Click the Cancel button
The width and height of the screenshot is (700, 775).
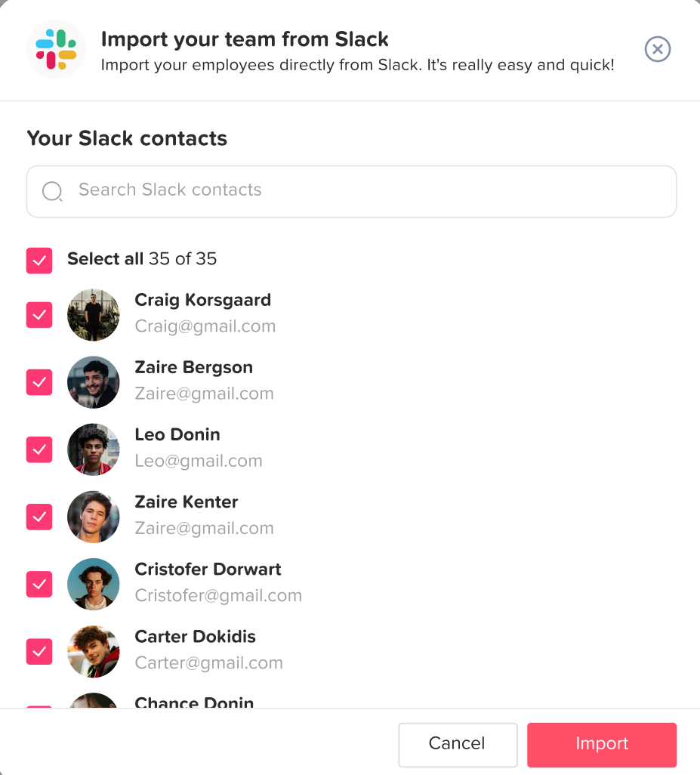tap(458, 744)
